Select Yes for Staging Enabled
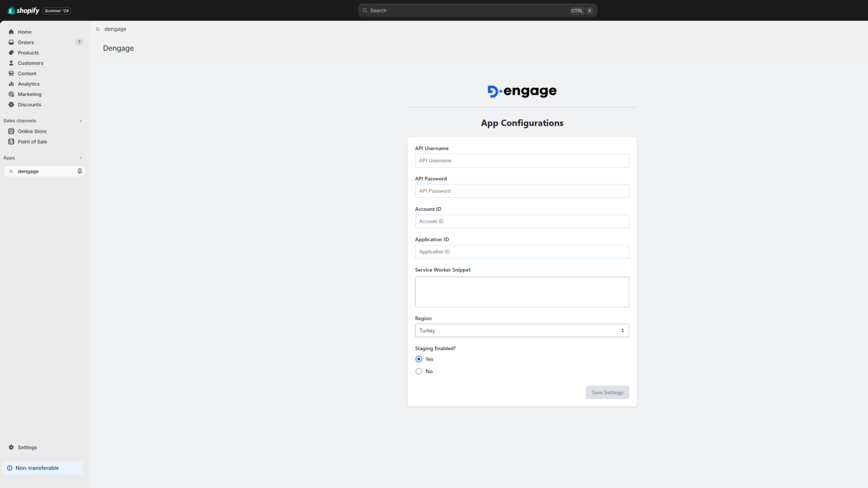 418,359
